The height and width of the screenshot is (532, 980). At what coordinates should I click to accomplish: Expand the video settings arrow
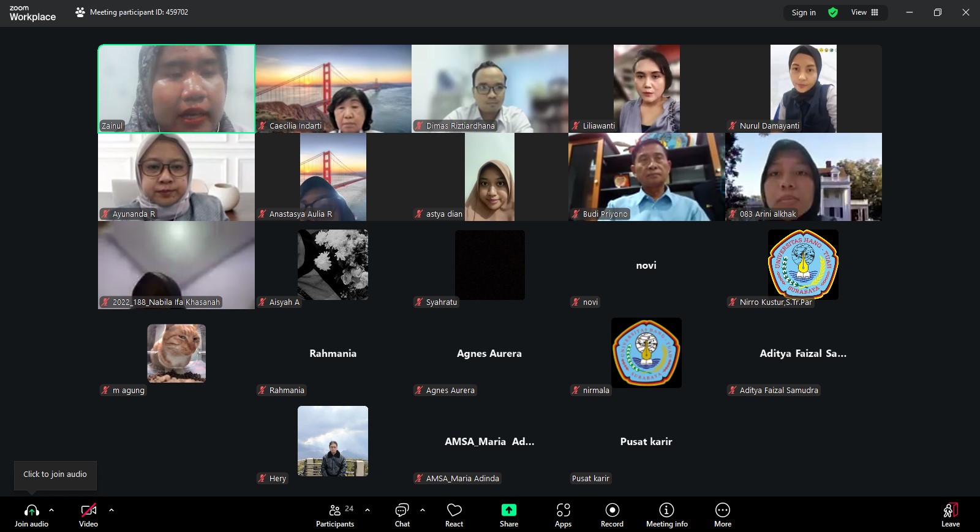pyautogui.click(x=111, y=509)
